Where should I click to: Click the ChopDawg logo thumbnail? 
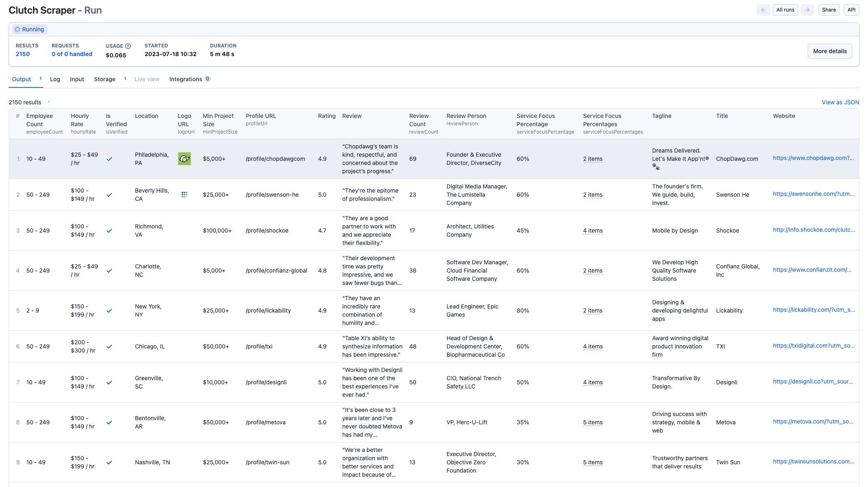click(184, 159)
